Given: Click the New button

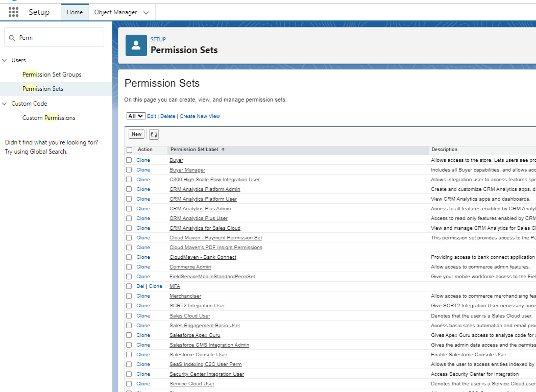Looking at the screenshot, I should [x=136, y=134].
